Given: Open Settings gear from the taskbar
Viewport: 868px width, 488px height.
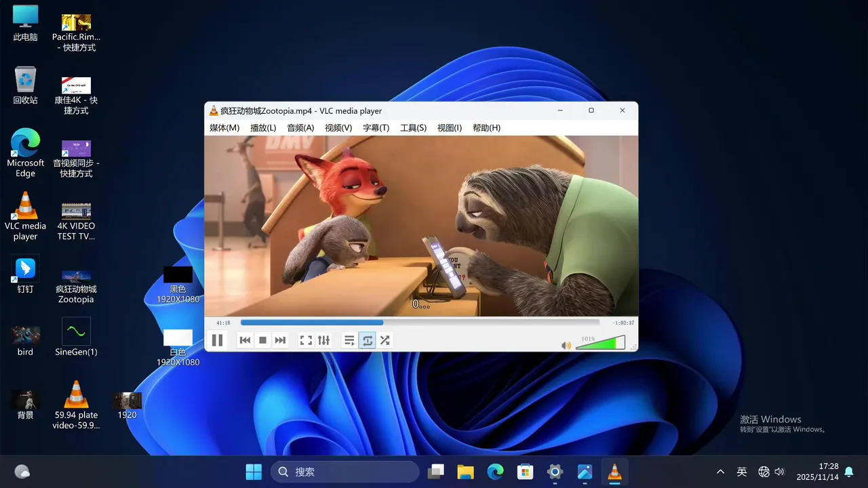Looking at the screenshot, I should pyautogui.click(x=555, y=472).
